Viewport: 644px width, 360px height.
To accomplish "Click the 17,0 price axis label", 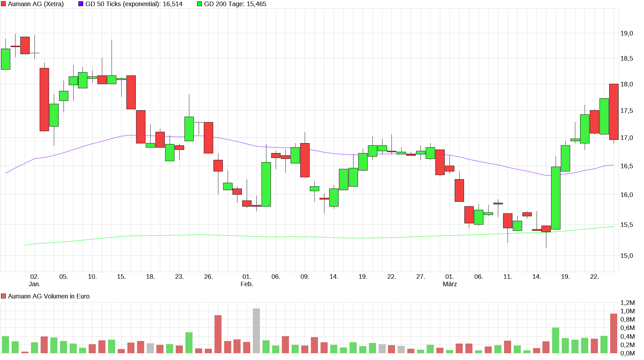I will [x=627, y=138].
